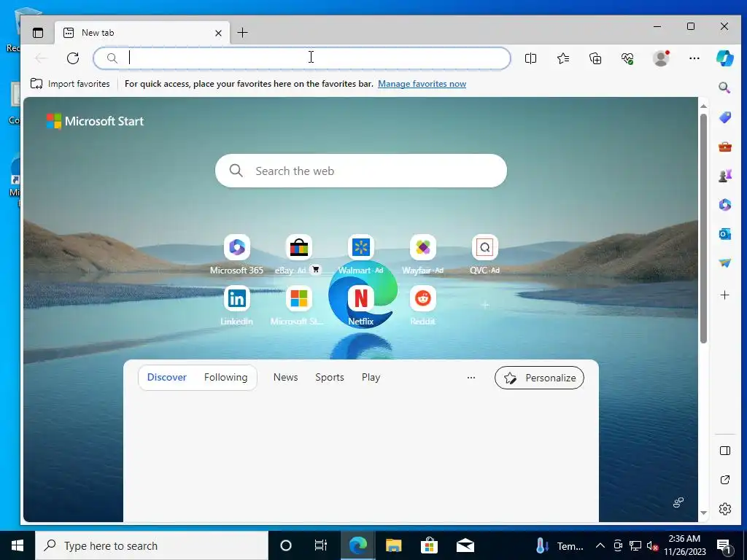The height and width of the screenshot is (560, 747).
Task: Click the Search the web box
Action: pyautogui.click(x=360, y=171)
